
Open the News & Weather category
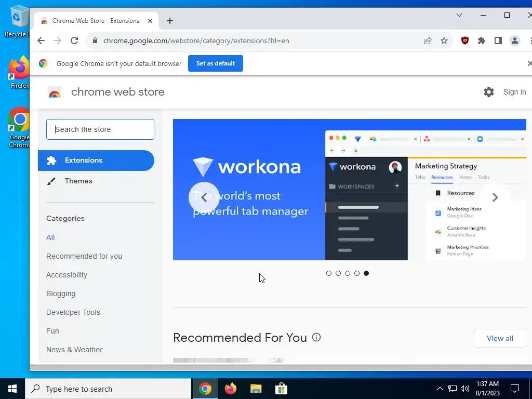tap(74, 350)
